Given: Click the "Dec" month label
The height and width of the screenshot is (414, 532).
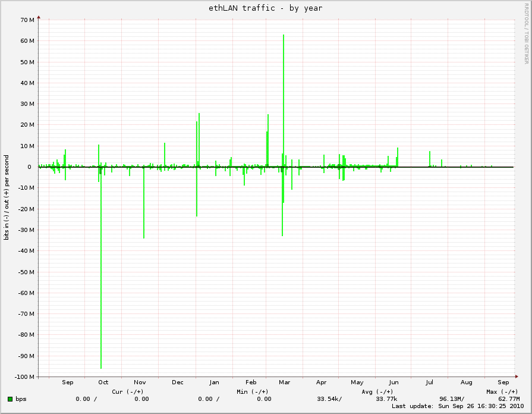Looking at the screenshot, I should tap(178, 382).
